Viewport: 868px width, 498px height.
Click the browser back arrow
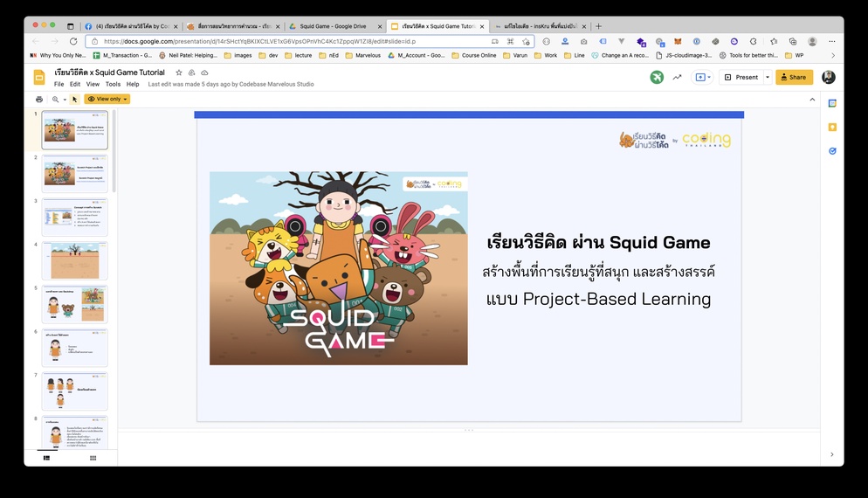coord(36,41)
